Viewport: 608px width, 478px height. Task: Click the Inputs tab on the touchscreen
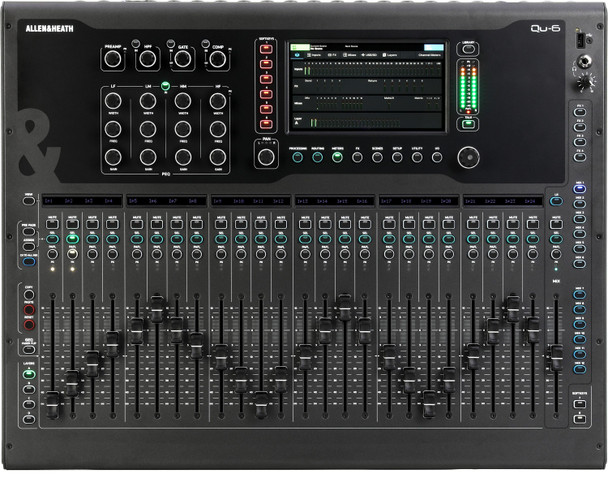tap(314, 55)
